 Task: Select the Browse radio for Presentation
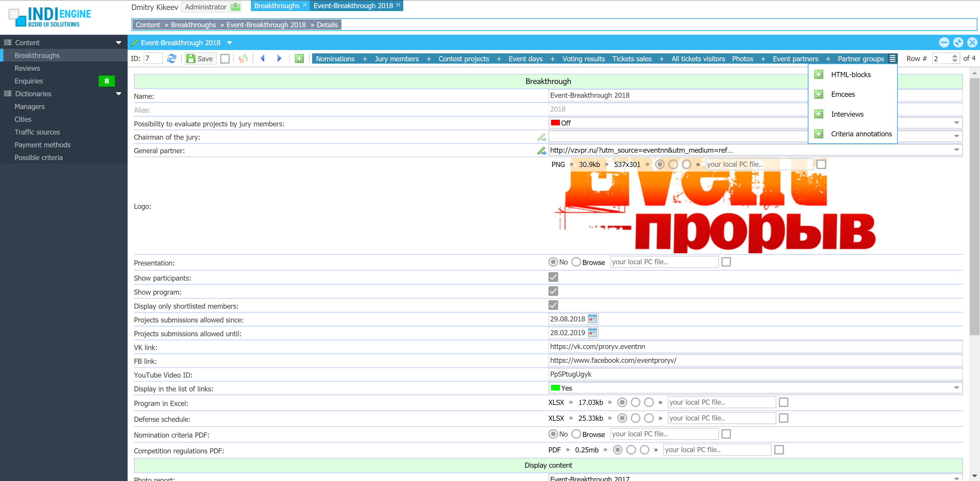tap(576, 262)
